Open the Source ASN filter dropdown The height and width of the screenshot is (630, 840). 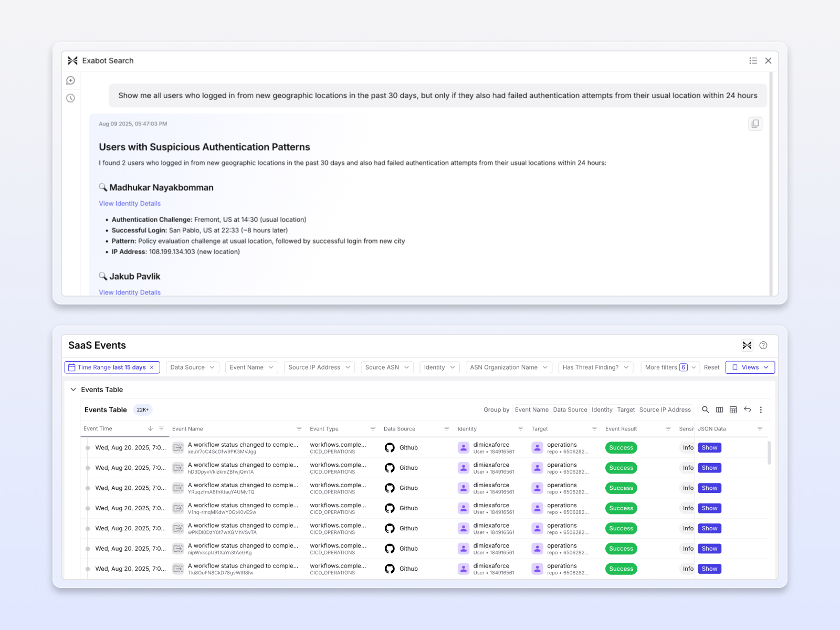(x=387, y=367)
